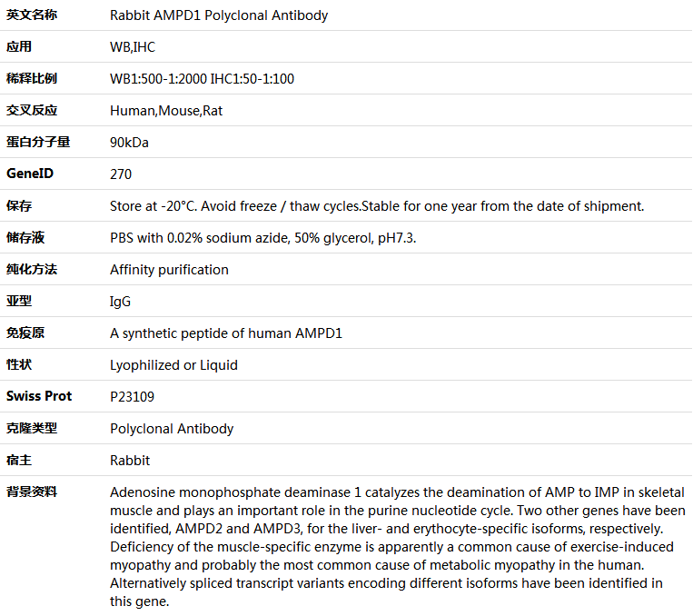This screenshot has height=616, width=693.
Task: Click the 90kDa molecular weight value
Action: pos(129,143)
